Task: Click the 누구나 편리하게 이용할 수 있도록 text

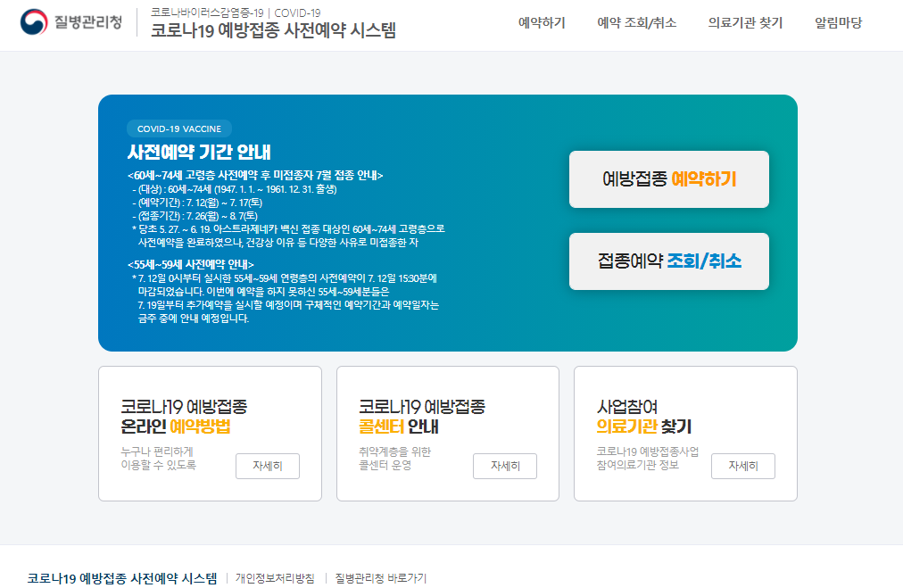Action: 158,459
